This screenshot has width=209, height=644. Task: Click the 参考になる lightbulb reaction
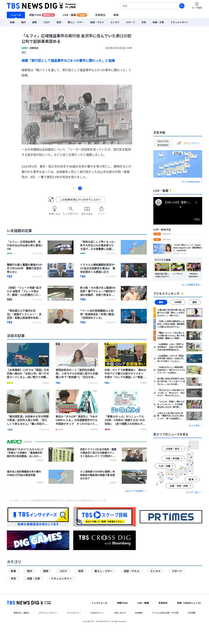(54, 211)
